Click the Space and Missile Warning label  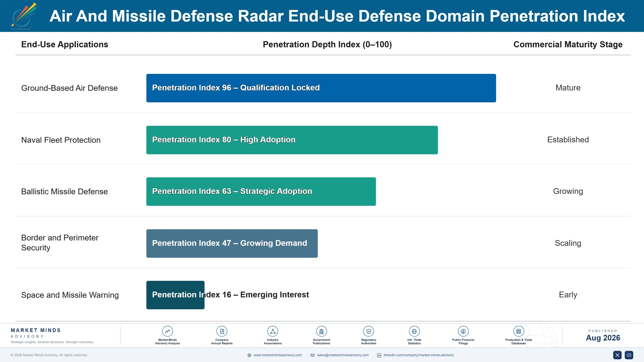pos(70,295)
